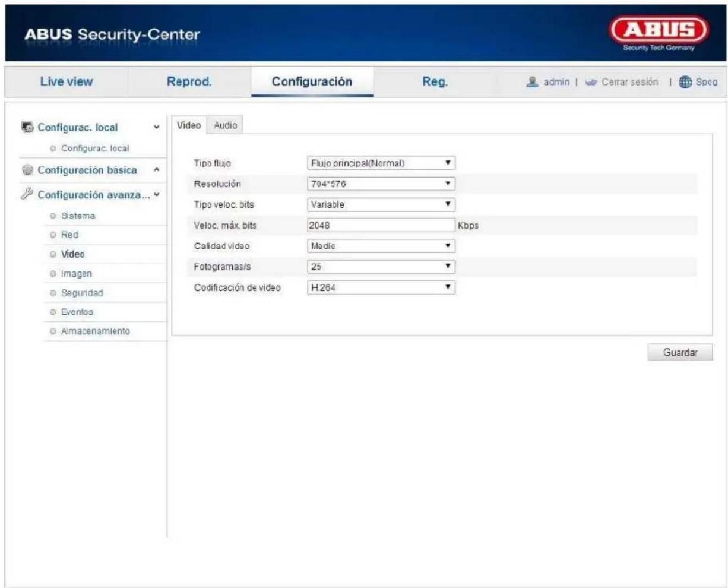Collapse the Configurac. local section chevron
The height and width of the screenshot is (588, 728).
point(157,127)
